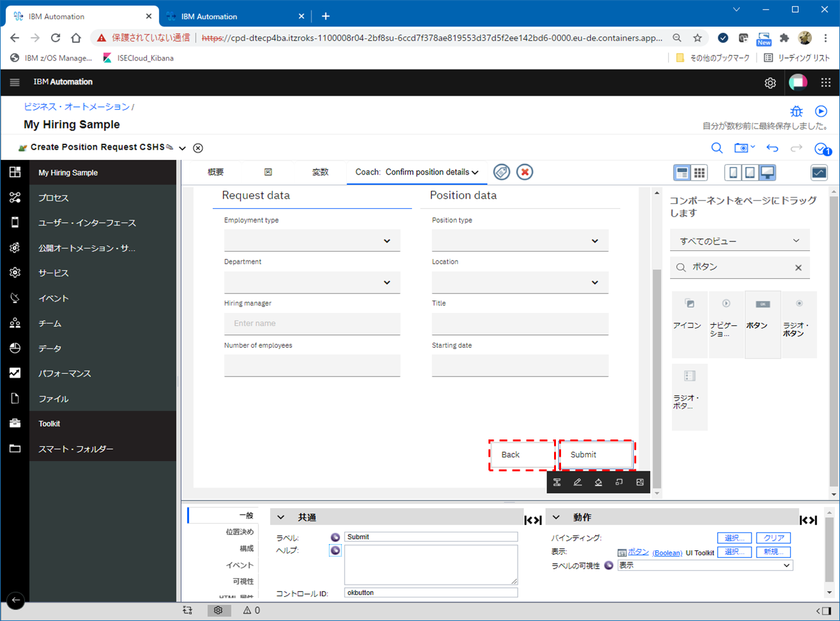The height and width of the screenshot is (621, 840).
Task: Open the イベント properties tab
Action: [x=239, y=565]
